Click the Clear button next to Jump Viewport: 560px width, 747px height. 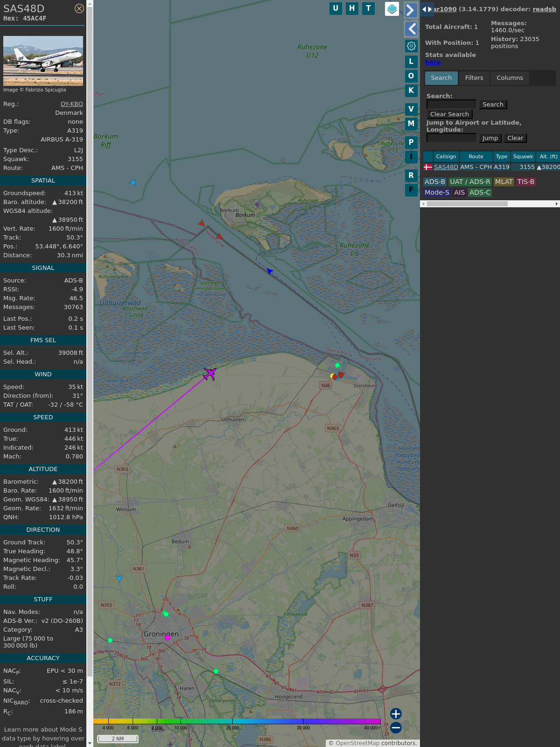tap(515, 138)
